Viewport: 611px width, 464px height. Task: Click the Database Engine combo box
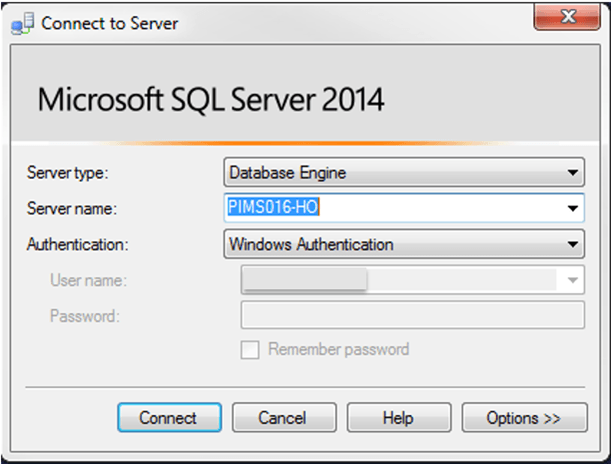(x=404, y=172)
